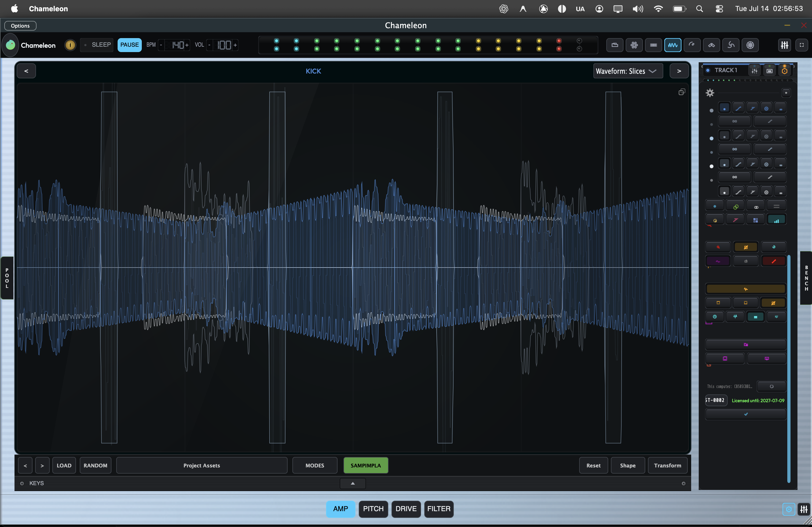Confirm with the blue checkmark button
This screenshot has width=812, height=527.
(745, 415)
